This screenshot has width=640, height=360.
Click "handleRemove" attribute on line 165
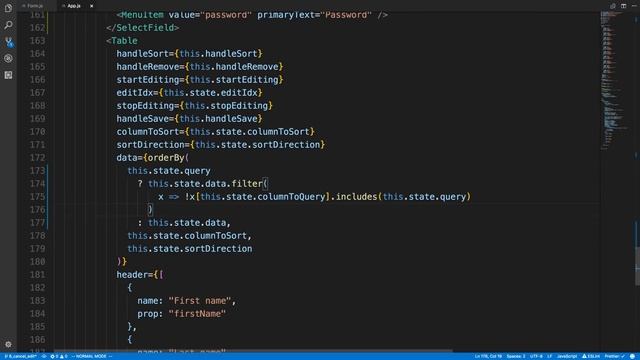[148, 67]
